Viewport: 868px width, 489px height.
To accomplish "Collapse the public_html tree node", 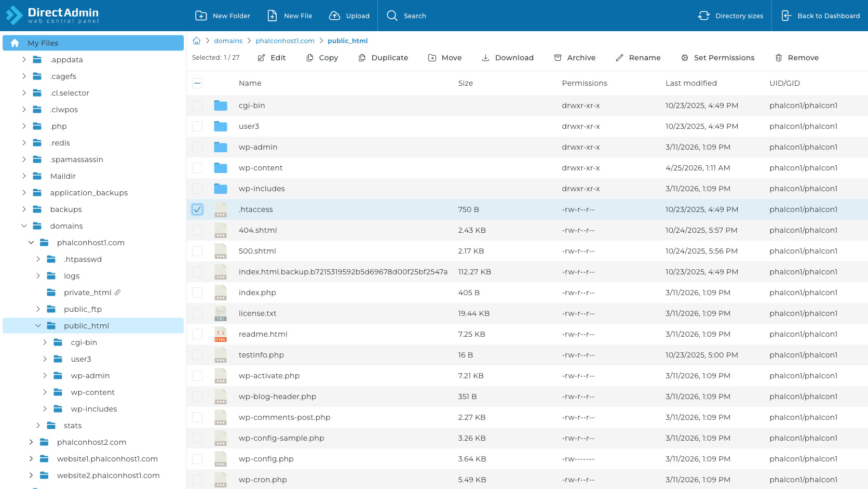I will [x=38, y=326].
